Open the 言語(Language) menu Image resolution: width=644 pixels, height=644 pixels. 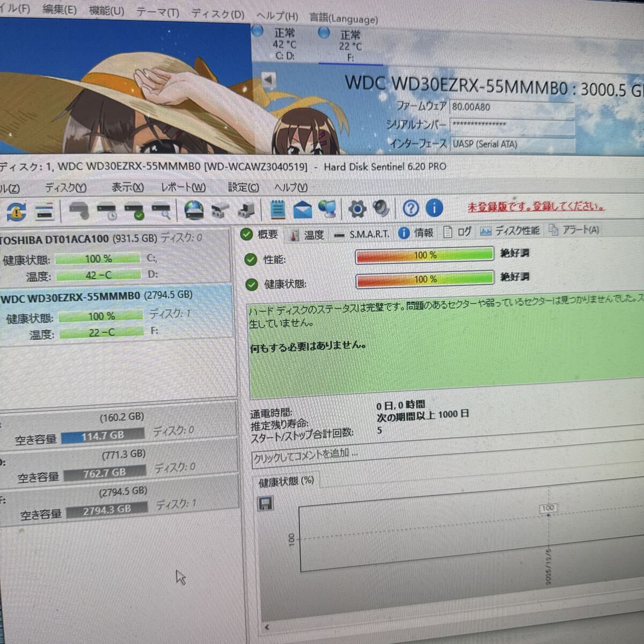pyautogui.click(x=343, y=18)
